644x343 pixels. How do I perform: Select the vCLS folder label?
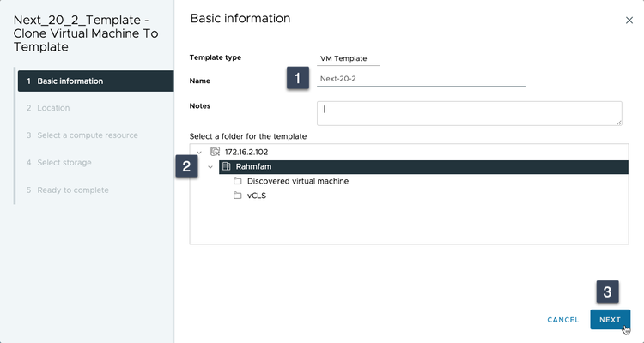(x=257, y=196)
